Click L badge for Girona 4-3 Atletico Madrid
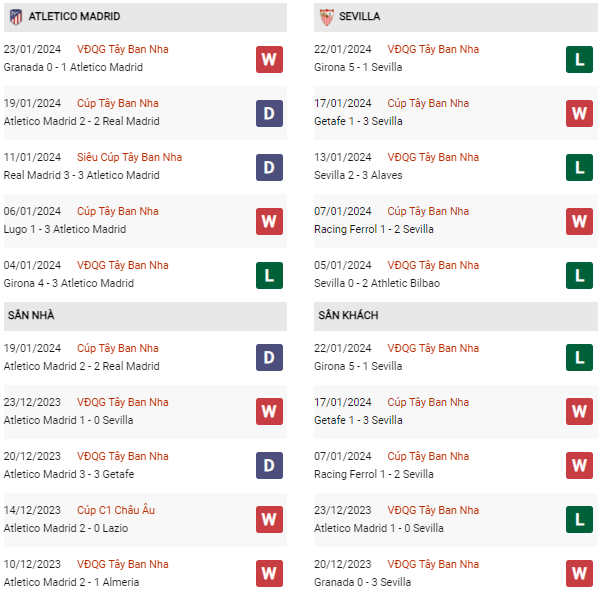This screenshot has height=594, width=600. tap(269, 275)
